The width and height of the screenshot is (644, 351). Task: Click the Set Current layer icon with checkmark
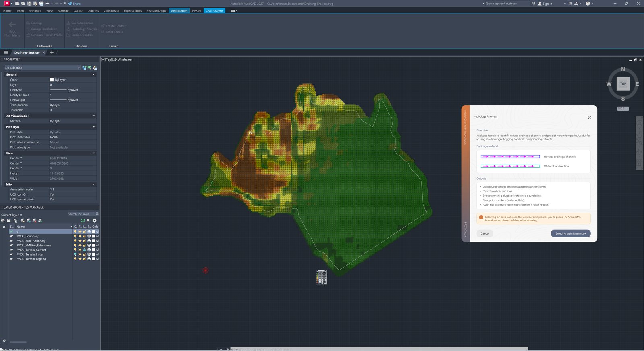pos(40,221)
